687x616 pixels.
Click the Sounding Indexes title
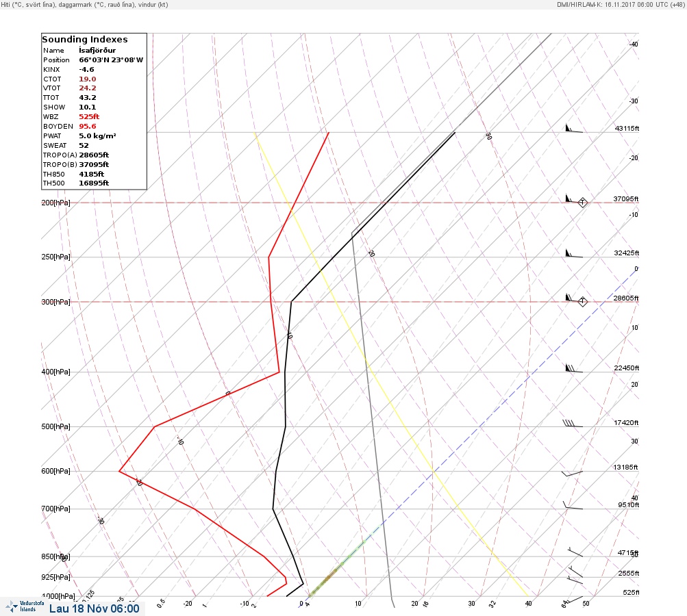[x=84, y=40]
